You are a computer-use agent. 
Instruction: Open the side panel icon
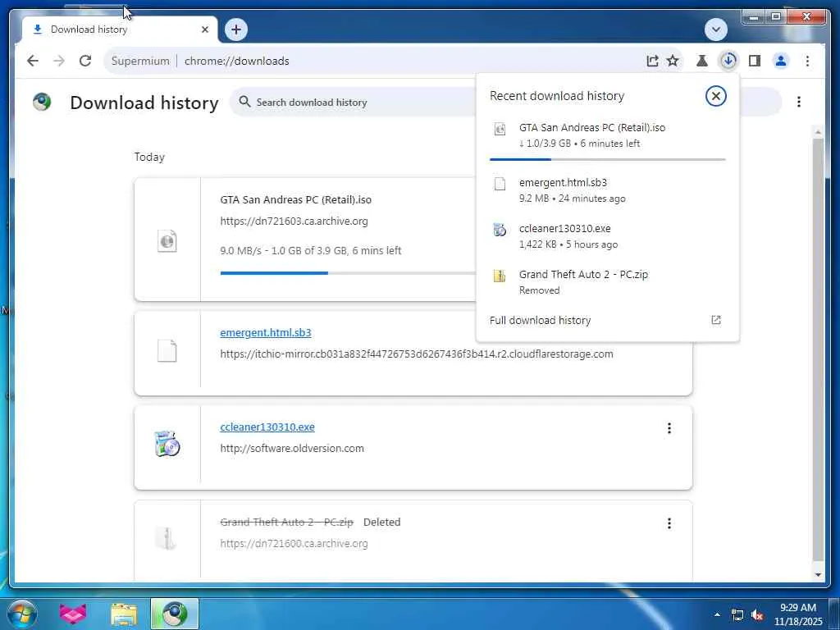[755, 61]
